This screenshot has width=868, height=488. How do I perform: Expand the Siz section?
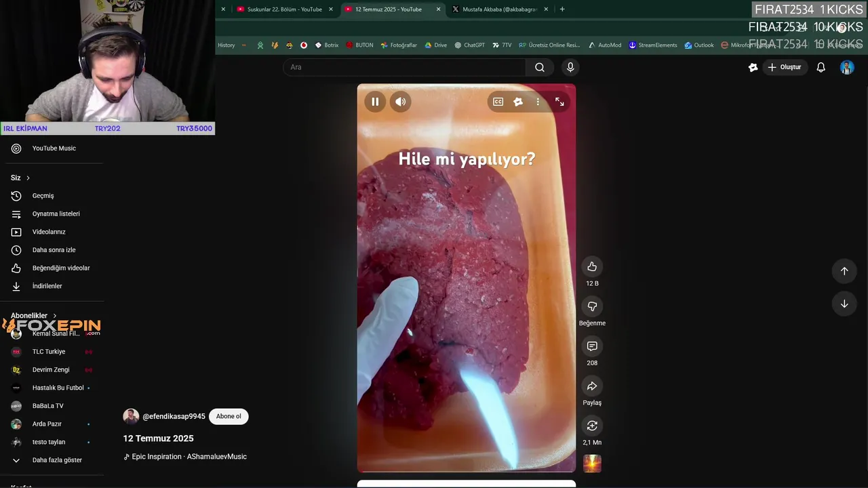[x=20, y=178]
